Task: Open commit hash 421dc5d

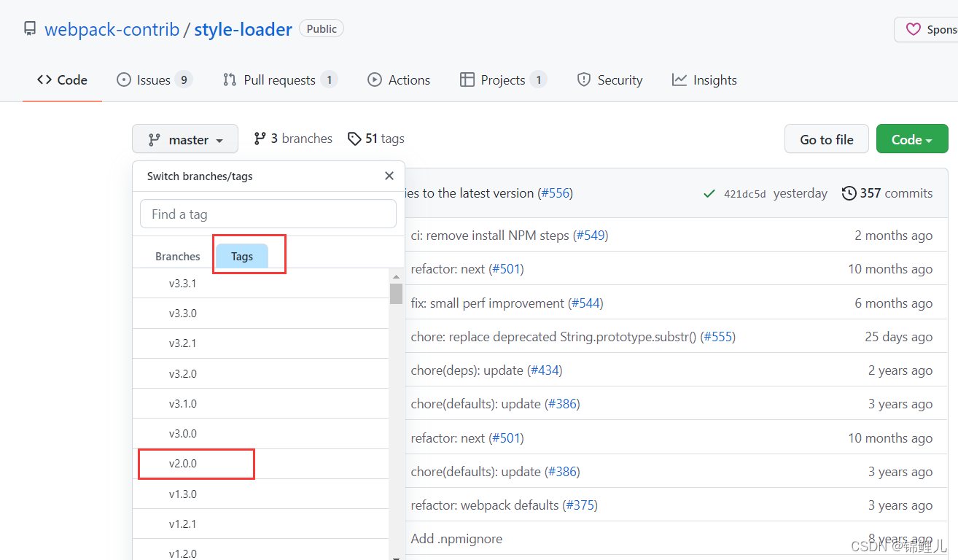Action: (744, 194)
